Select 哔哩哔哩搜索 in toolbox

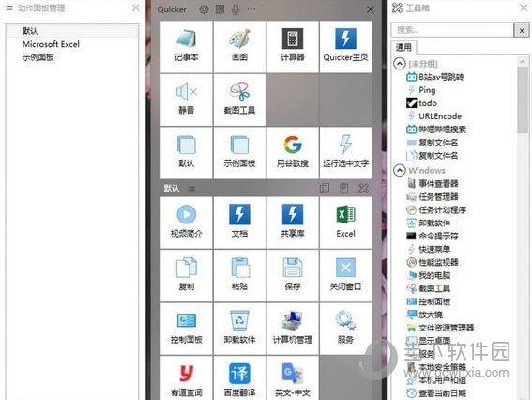pos(436,130)
